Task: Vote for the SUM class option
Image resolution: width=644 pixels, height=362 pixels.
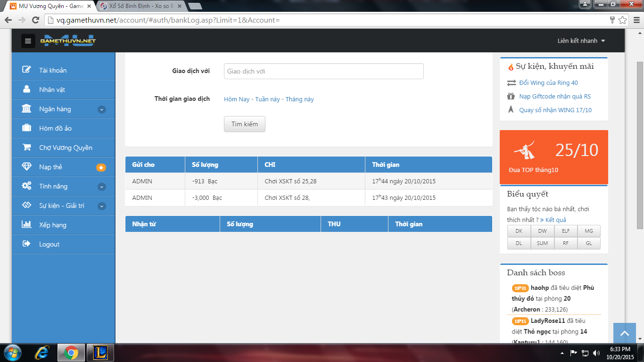Action: pos(542,243)
